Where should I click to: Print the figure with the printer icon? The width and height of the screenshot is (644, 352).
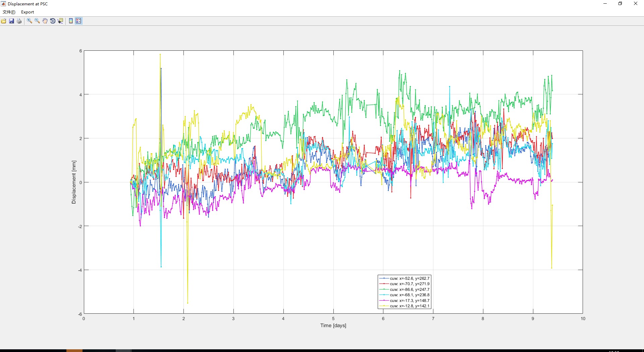[x=19, y=21]
